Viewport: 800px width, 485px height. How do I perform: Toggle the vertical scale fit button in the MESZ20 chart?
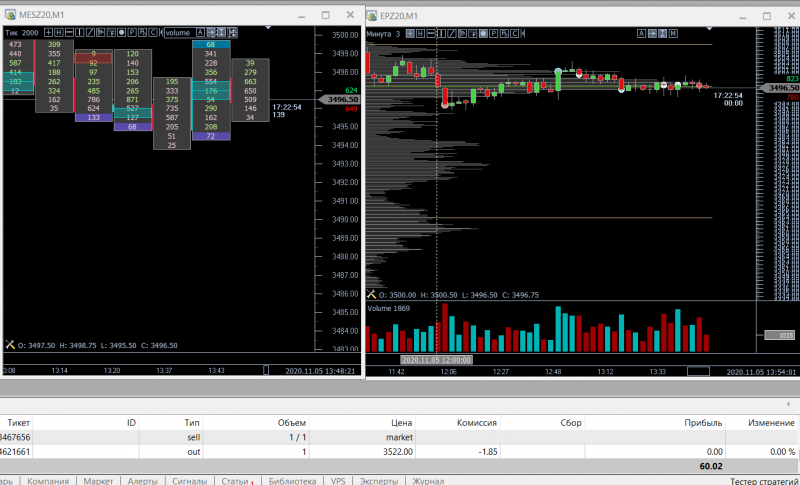click(221, 33)
